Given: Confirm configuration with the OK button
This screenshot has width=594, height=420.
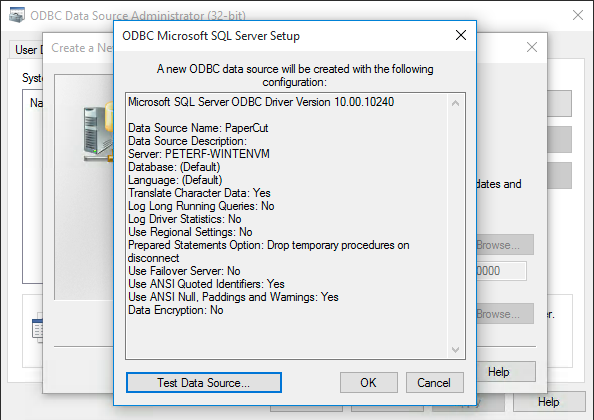Looking at the screenshot, I should (x=369, y=383).
